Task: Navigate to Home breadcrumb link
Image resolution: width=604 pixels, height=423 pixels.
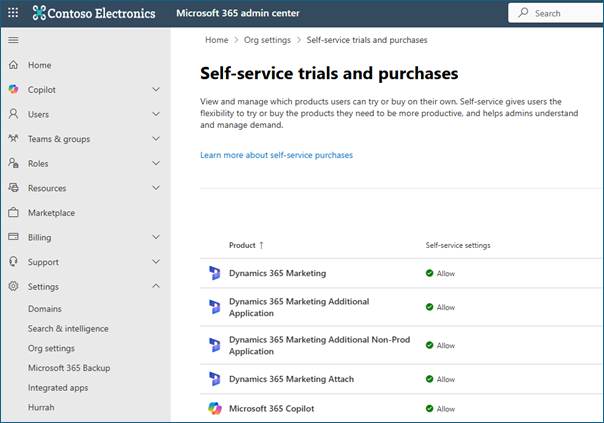Action: click(216, 40)
